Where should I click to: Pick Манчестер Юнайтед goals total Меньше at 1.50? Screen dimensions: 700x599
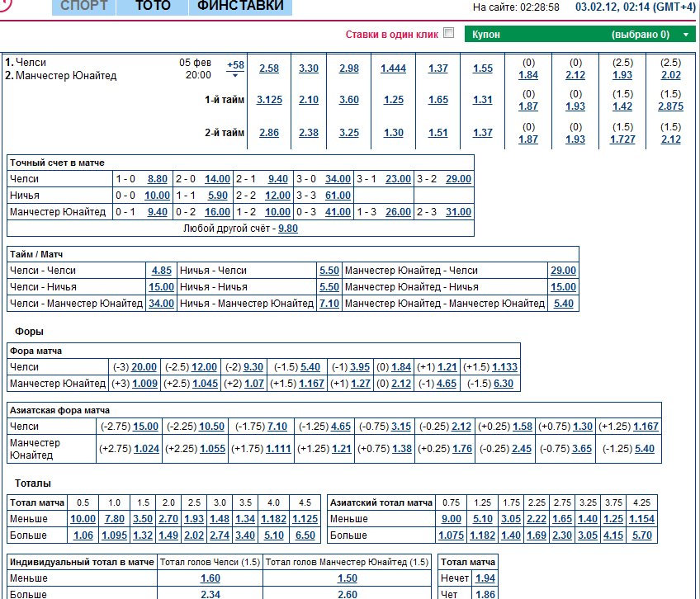[x=348, y=578]
